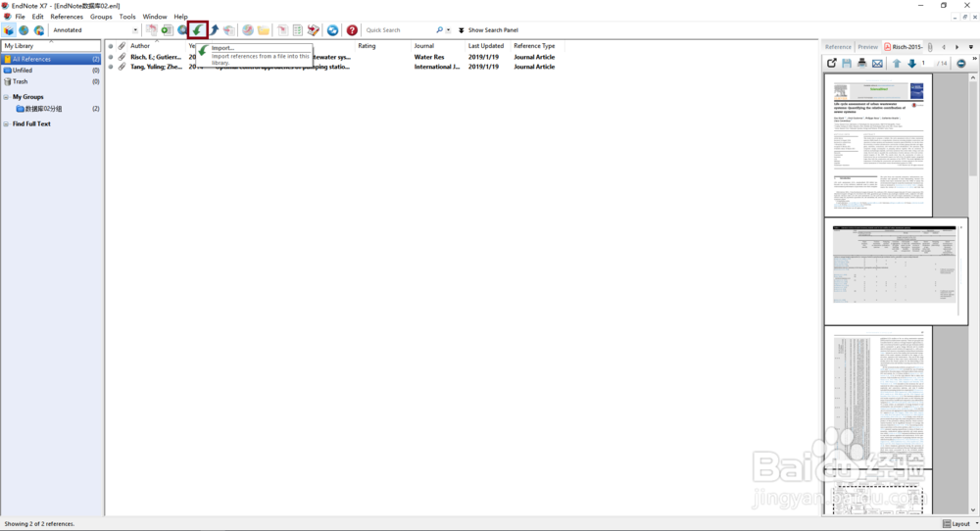This screenshot has height=531, width=980.
Task: Click the PDF page number field
Action: [x=926, y=63]
